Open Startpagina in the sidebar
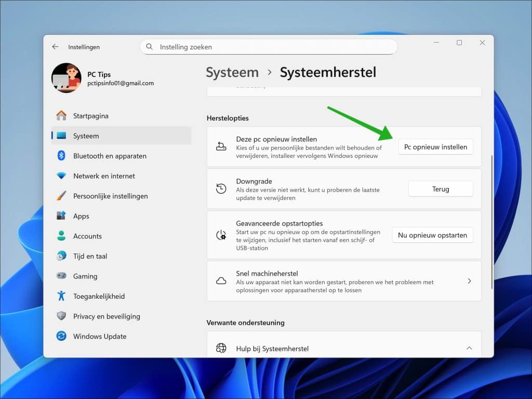532x399 pixels. pos(122,116)
